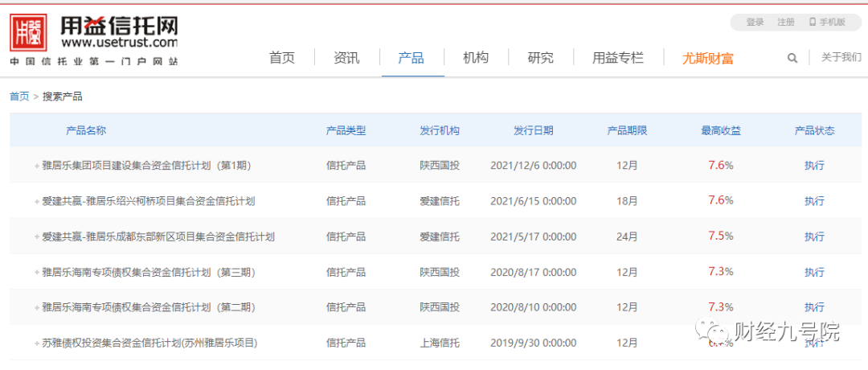Viewport: 868px width, 370px height.
Task: Click the 发行机构 column header
Action: coord(440,131)
